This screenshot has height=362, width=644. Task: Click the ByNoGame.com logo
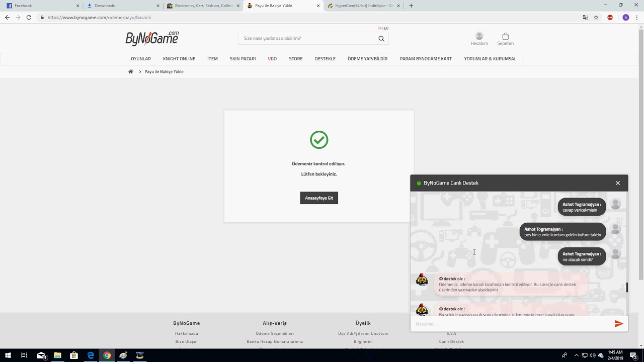152,38
